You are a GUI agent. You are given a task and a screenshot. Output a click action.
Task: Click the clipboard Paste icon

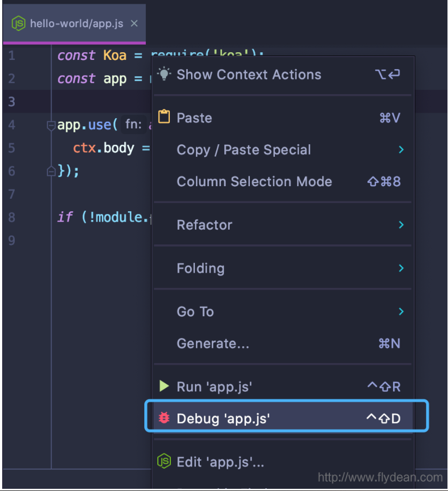tap(163, 117)
